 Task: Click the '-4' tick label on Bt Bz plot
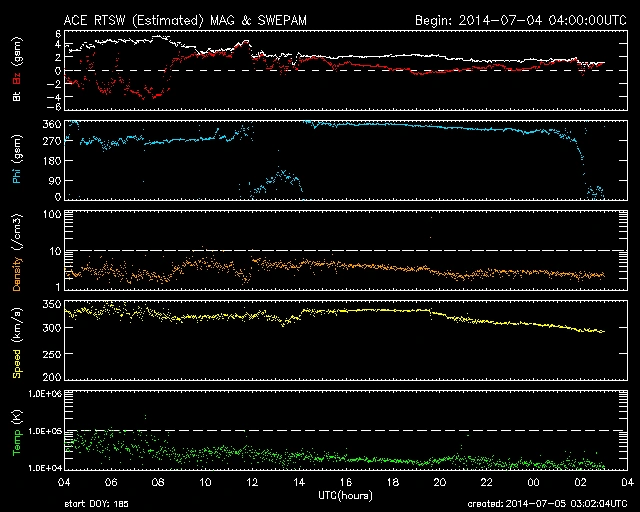(x=53, y=97)
